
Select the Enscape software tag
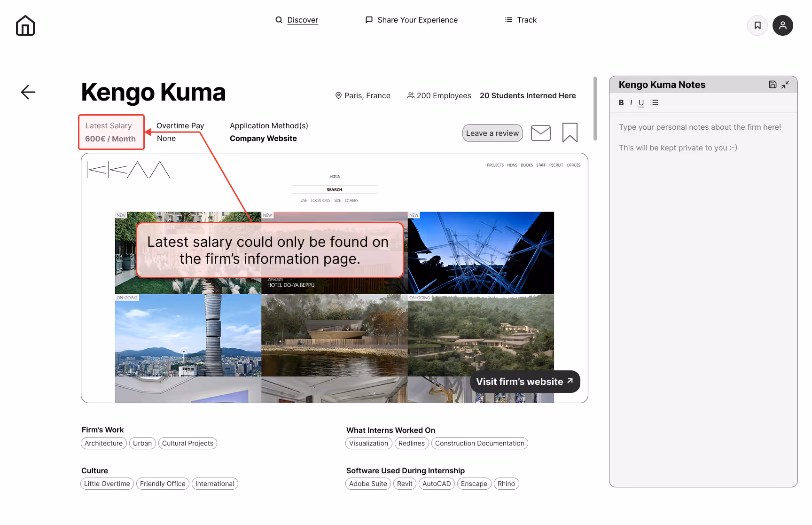[x=474, y=484]
